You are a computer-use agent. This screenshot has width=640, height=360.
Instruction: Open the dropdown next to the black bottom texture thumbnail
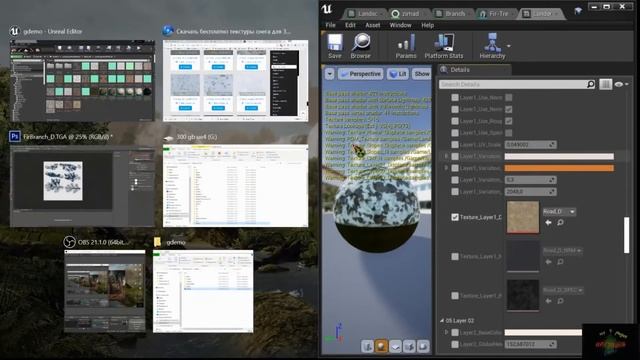563,290
